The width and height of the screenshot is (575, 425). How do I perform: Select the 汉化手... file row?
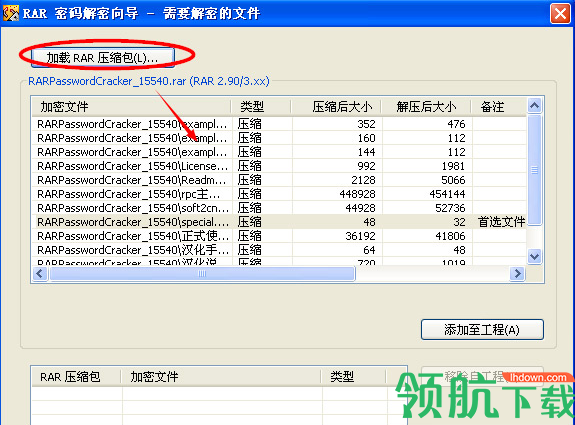point(279,250)
